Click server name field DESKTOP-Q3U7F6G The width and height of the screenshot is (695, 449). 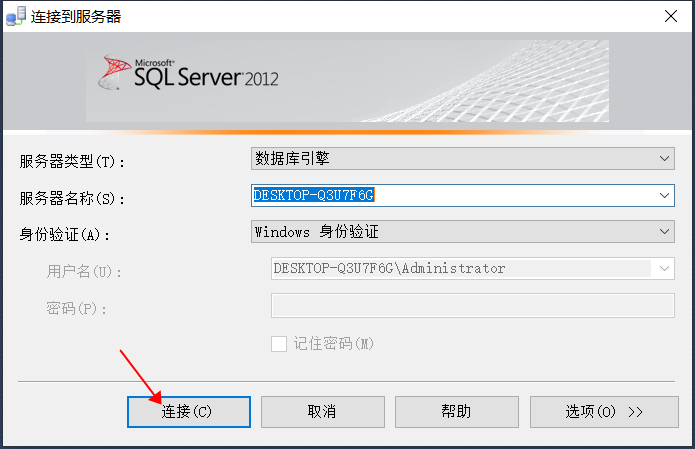point(463,195)
